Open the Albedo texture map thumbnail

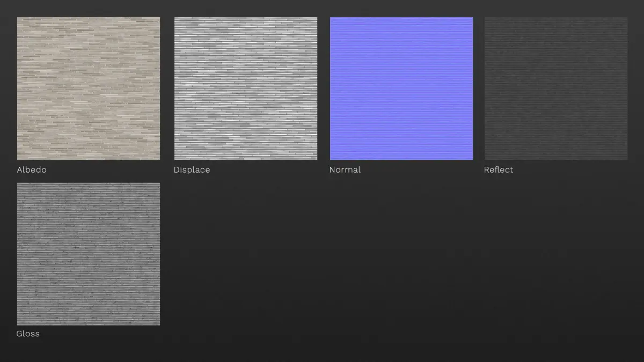89,88
